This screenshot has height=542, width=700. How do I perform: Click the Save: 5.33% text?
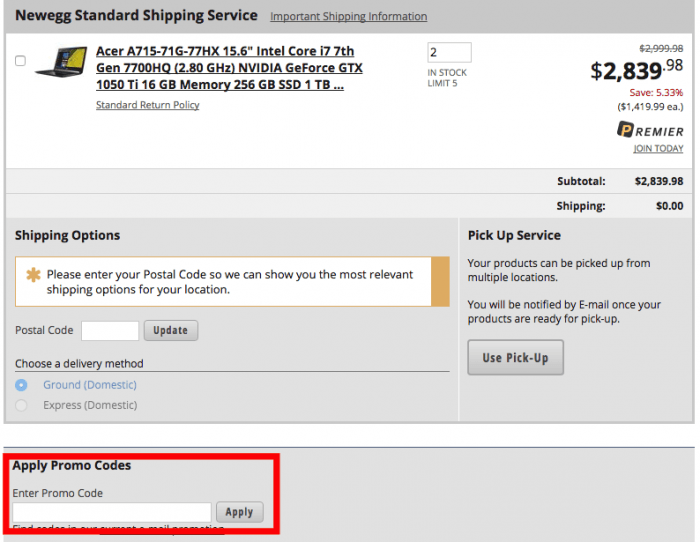[656, 92]
